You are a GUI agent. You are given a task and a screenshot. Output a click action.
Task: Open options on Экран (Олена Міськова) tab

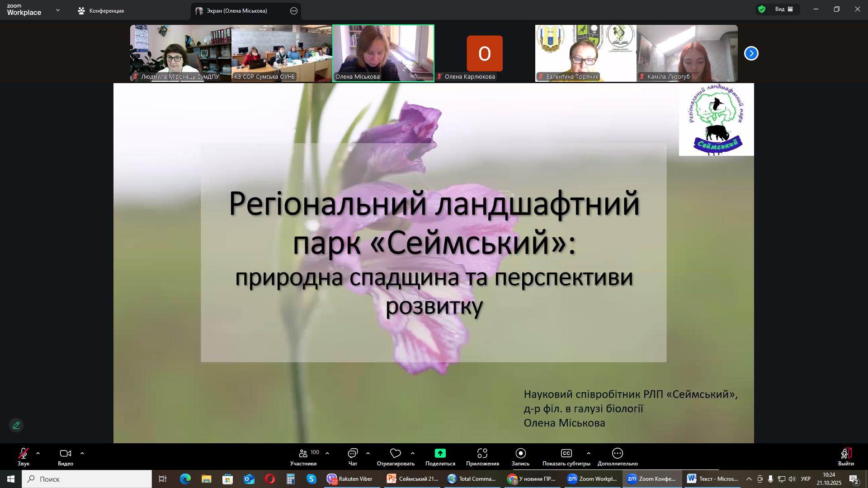coord(294,11)
